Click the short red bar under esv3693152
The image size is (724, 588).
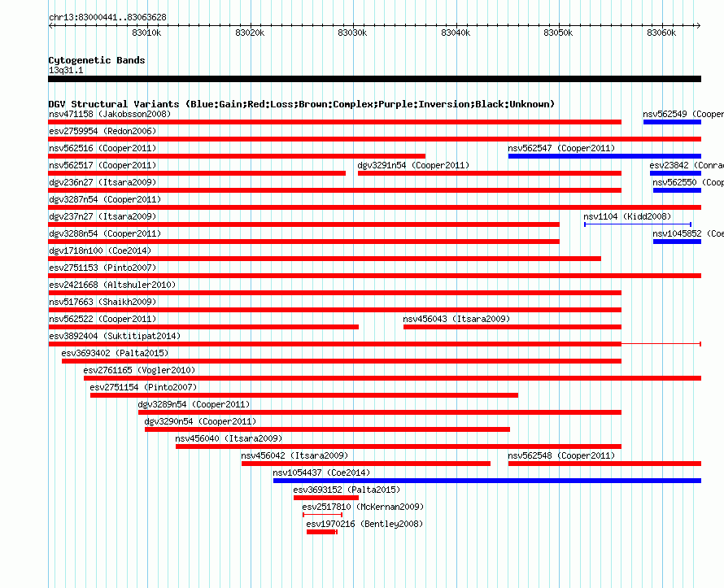pos(326,498)
